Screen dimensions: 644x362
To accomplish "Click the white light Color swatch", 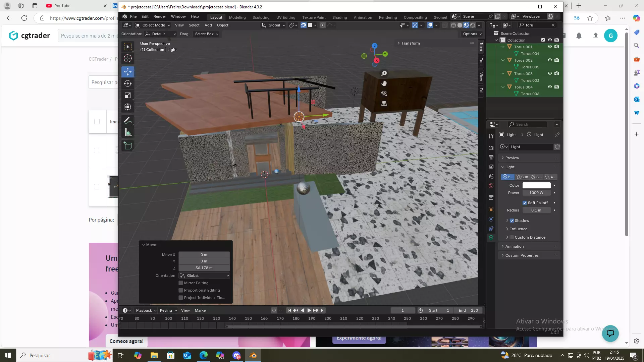I will pos(536,185).
